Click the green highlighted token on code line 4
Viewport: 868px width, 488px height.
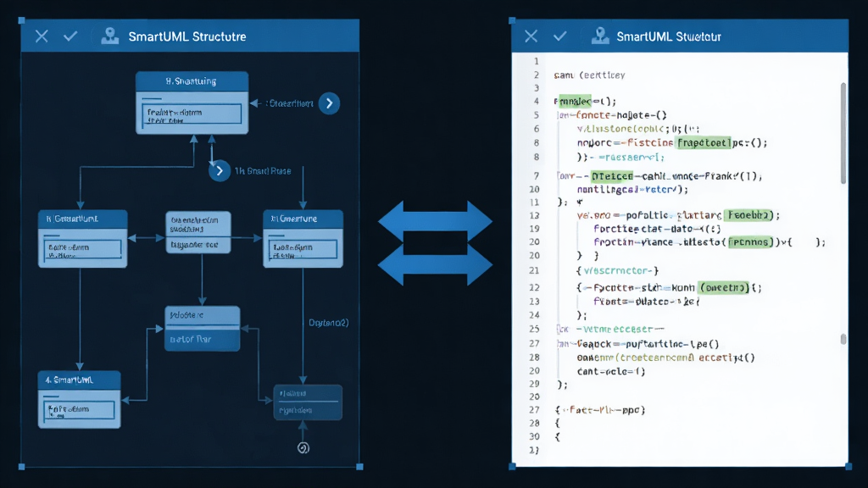point(575,102)
